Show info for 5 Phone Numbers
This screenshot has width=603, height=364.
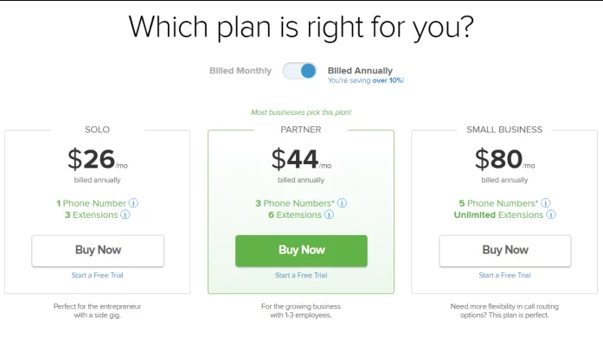click(546, 203)
